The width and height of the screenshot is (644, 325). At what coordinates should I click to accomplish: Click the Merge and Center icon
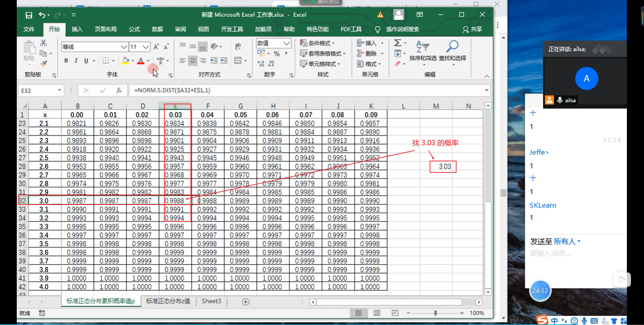238,60
